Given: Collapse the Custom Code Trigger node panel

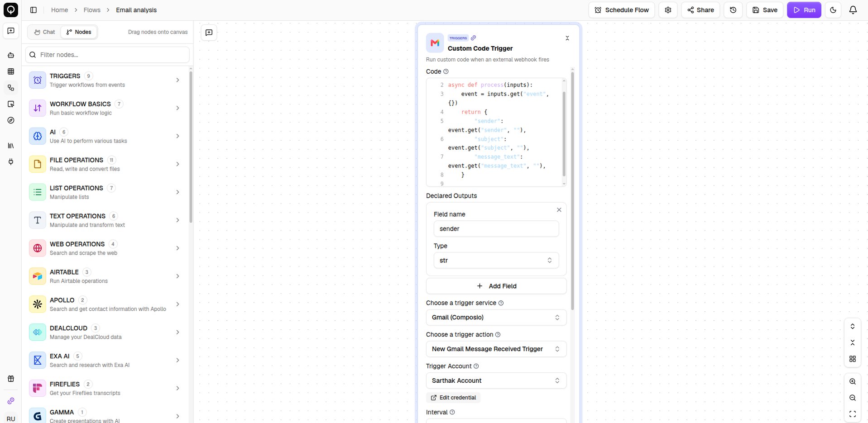Looking at the screenshot, I should [x=567, y=38].
